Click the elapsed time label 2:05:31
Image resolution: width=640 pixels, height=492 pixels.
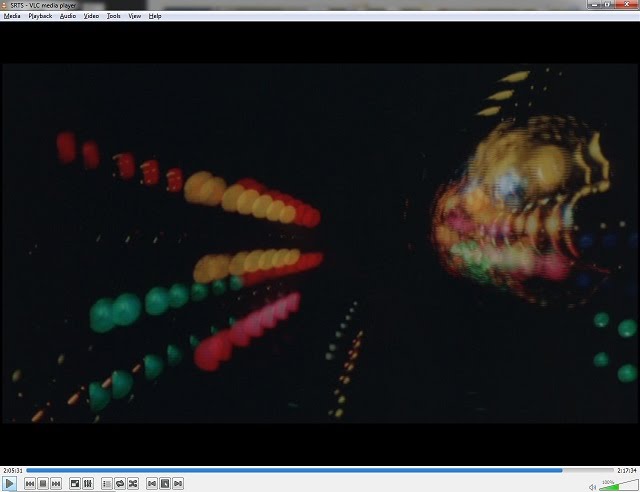coord(12,470)
